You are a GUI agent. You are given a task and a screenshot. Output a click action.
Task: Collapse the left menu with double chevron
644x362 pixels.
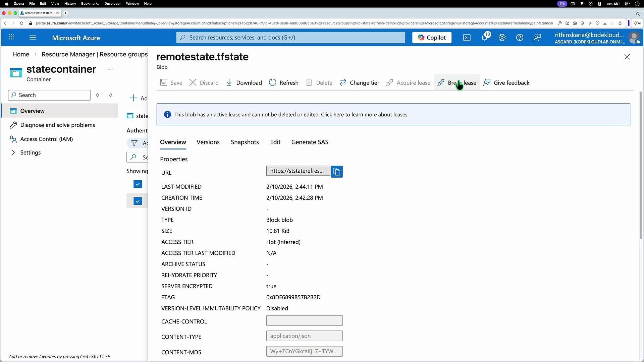111,95
